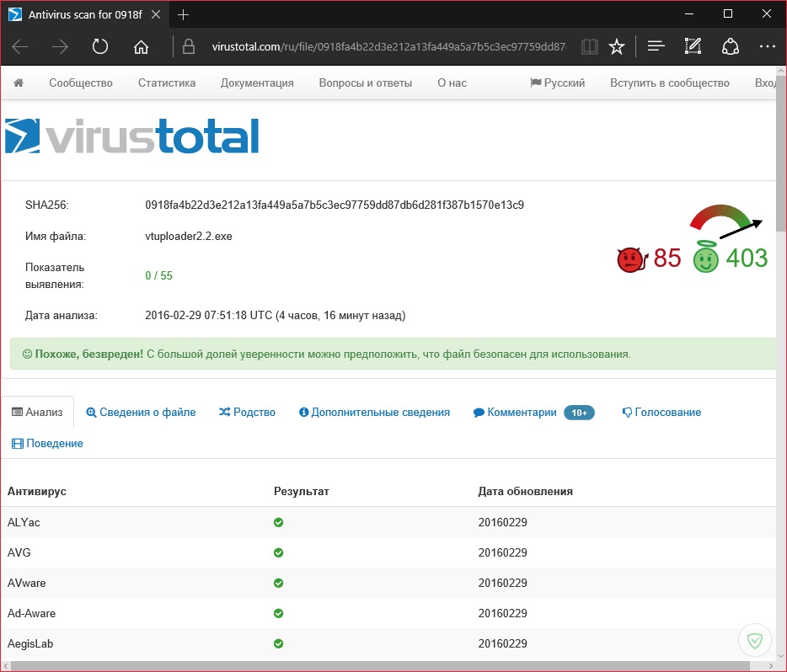Click the virustotal logo
787x672 pixels.
coord(132,136)
